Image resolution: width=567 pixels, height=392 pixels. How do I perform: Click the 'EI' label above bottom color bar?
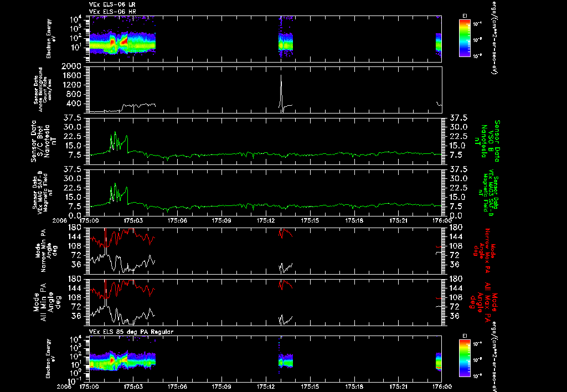[465, 336]
